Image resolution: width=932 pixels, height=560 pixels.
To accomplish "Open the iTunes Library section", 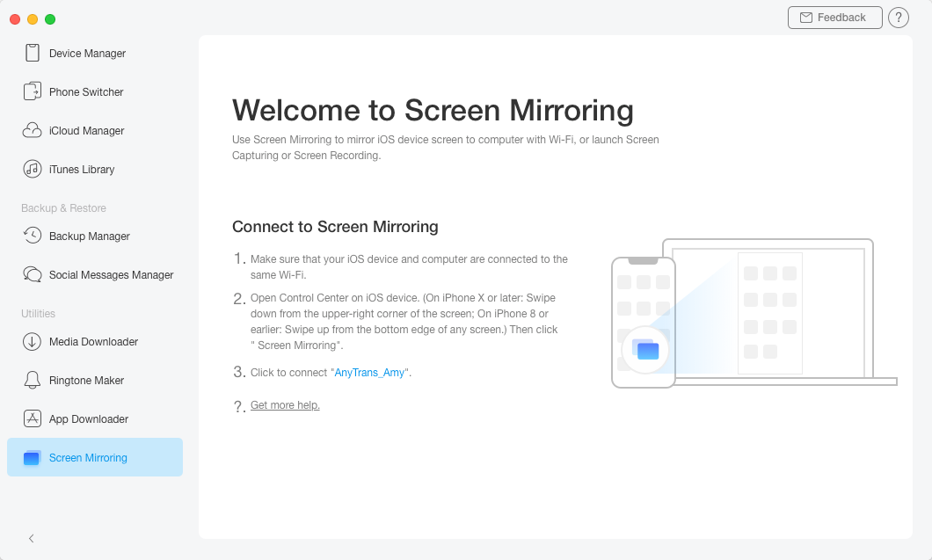I will [x=84, y=169].
